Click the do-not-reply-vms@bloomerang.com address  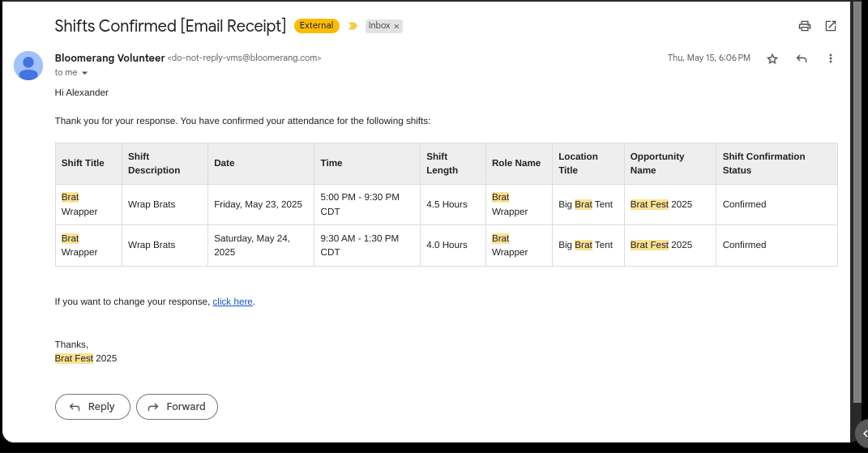click(x=244, y=58)
